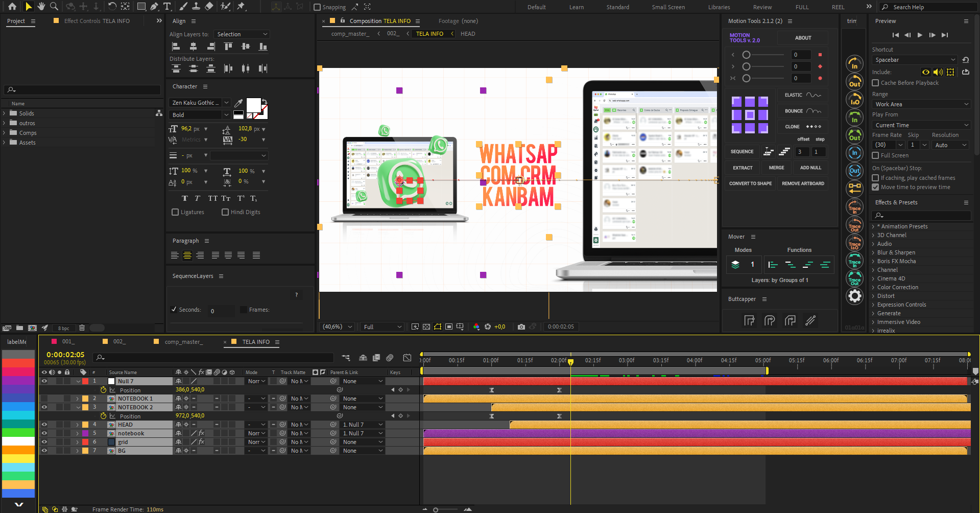
Task: Select the Pen tool
Action: pos(154,7)
